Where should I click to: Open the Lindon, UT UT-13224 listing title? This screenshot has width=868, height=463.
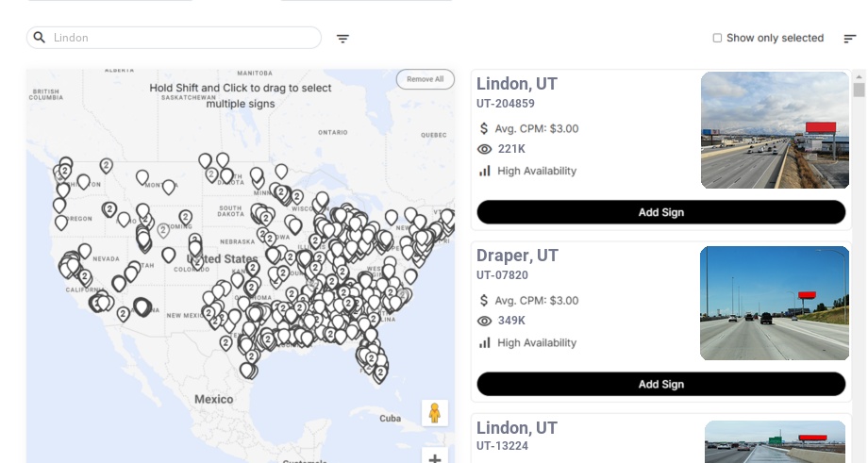click(x=516, y=427)
